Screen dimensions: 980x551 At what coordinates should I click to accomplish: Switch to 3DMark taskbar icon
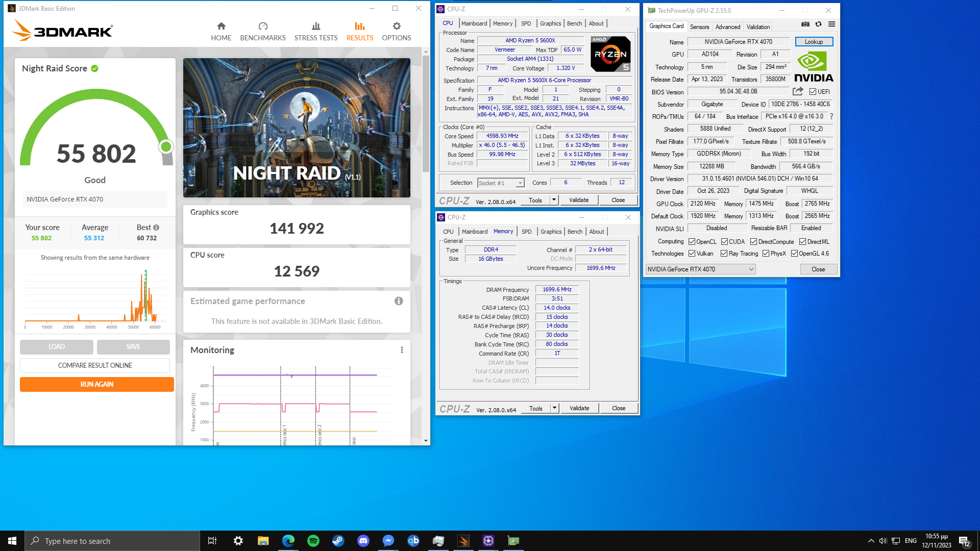[x=463, y=541]
